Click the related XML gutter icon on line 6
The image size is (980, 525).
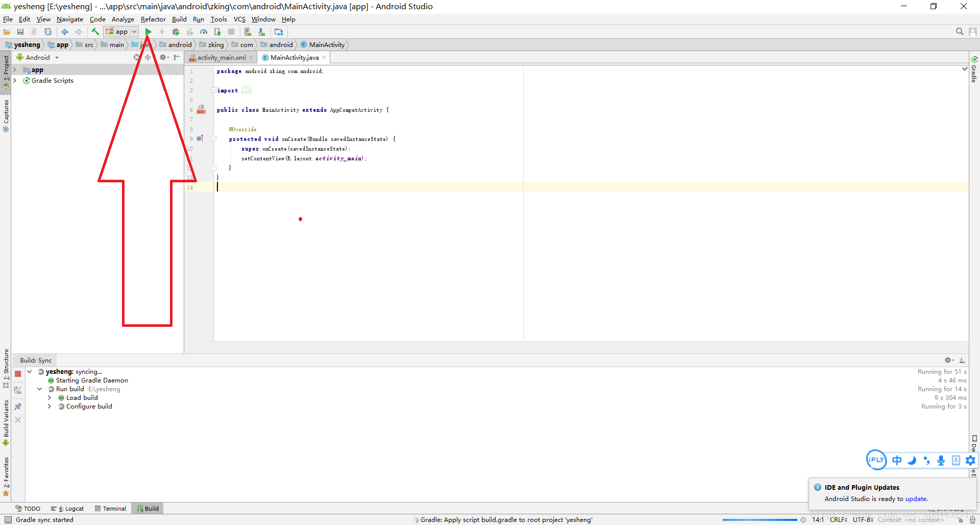point(201,109)
